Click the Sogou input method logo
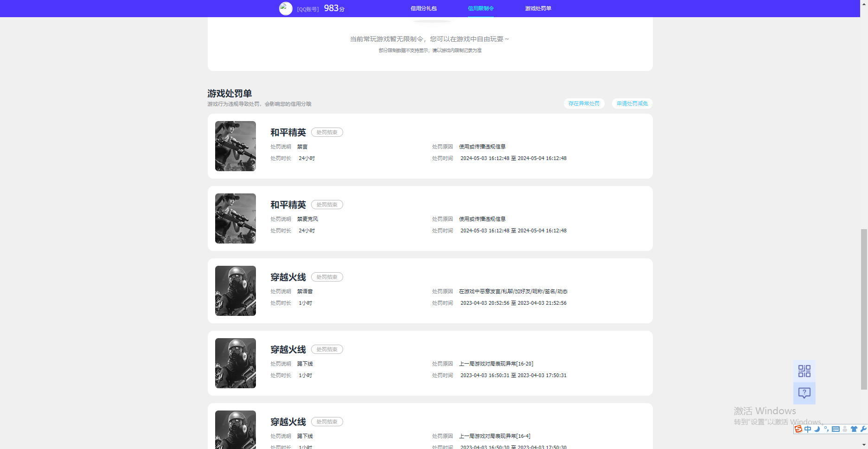This screenshot has width=868, height=449. coord(798,429)
